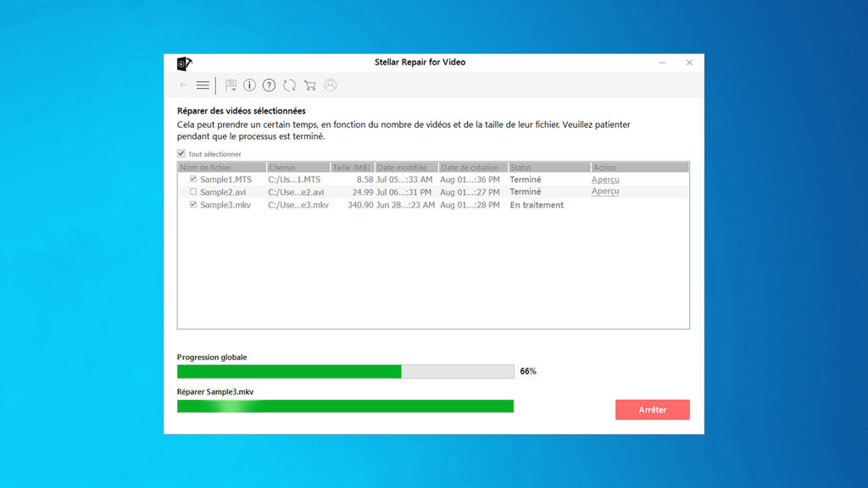The width and height of the screenshot is (868, 488).
Task: Open Aperçu link for Sample2.avi
Action: coord(605,191)
